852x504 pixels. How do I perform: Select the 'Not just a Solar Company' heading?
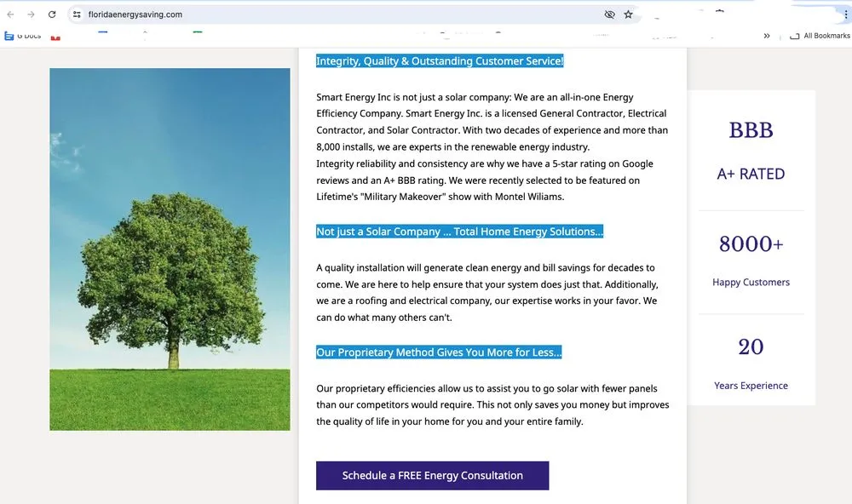458,231
